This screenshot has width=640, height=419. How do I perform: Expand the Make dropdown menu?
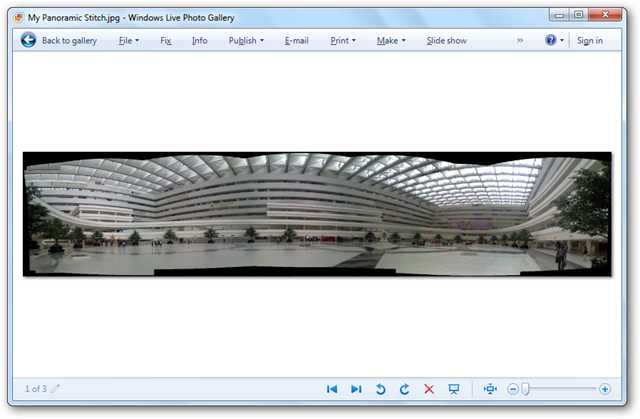click(x=391, y=41)
